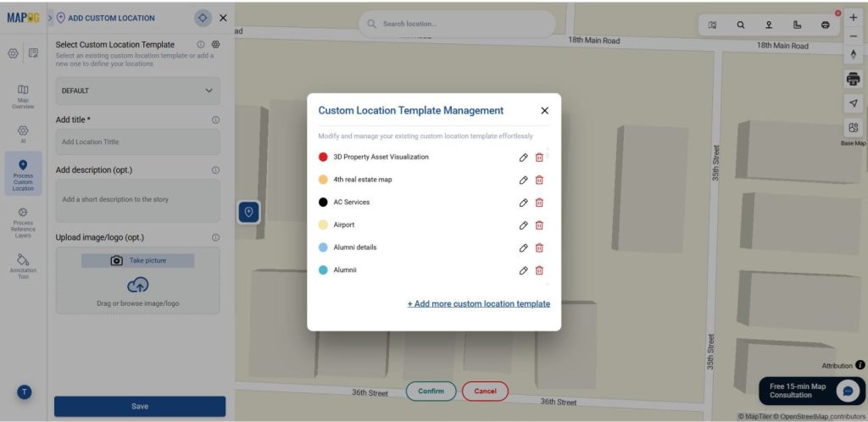Viewport: 868px width, 422px height.
Task: Open template management gear icon
Action: coord(216,44)
